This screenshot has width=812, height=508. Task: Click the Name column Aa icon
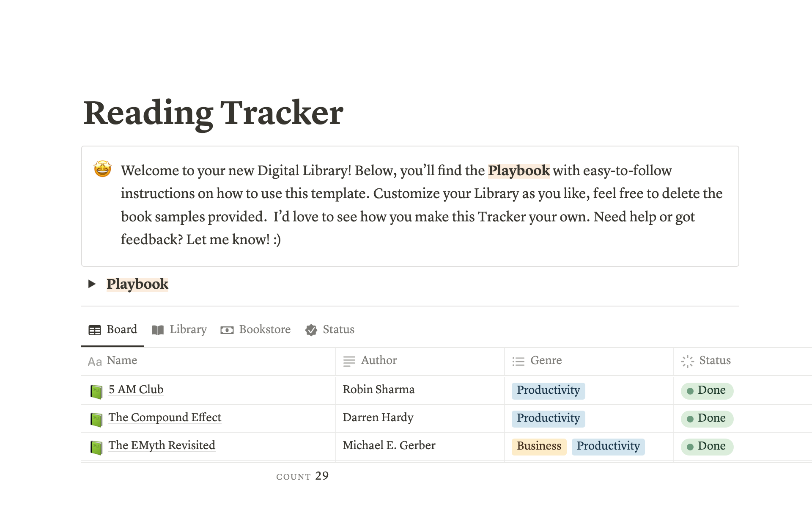click(95, 362)
